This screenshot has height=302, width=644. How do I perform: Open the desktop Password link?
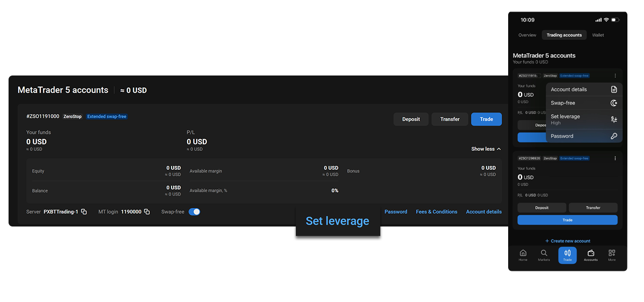click(396, 212)
